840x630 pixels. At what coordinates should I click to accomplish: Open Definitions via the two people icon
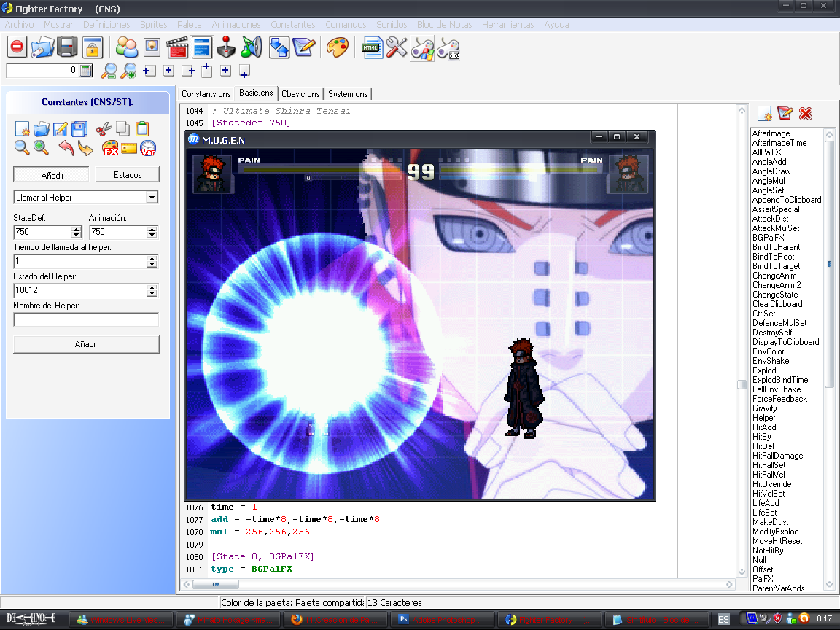[x=127, y=47]
